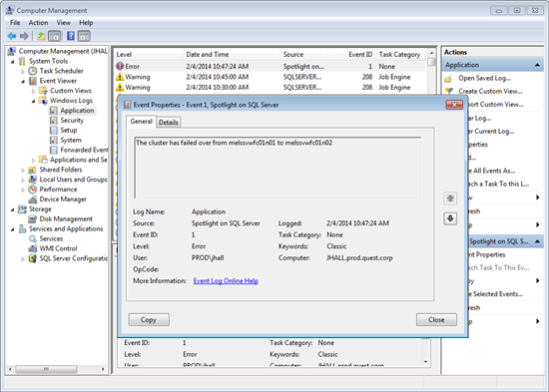Viewport: 549px width, 392px height.
Task: Select the Warning event at 10:30:00 AM
Action: (x=270, y=87)
